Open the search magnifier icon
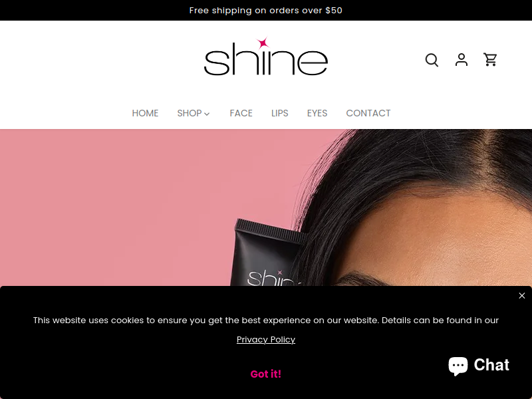 [432, 60]
